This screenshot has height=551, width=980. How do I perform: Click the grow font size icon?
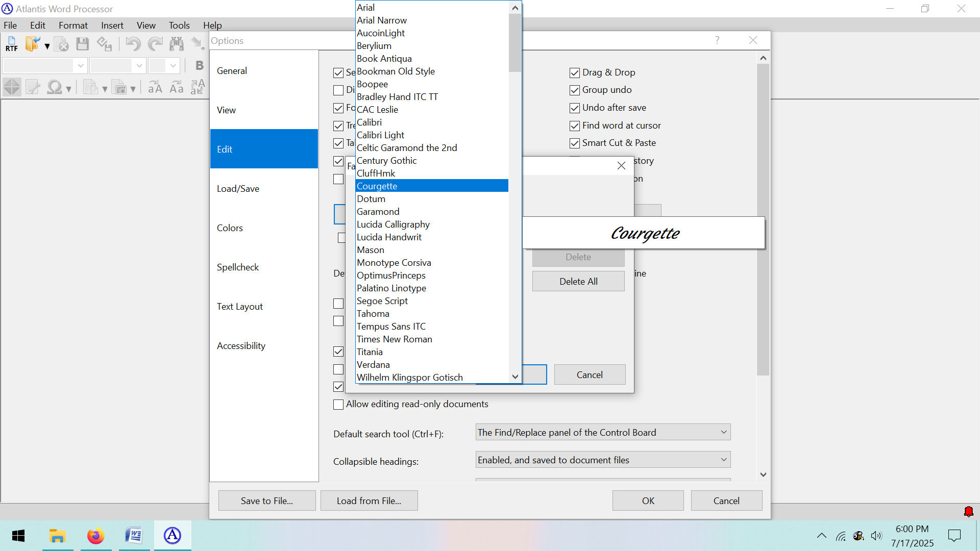(x=155, y=87)
